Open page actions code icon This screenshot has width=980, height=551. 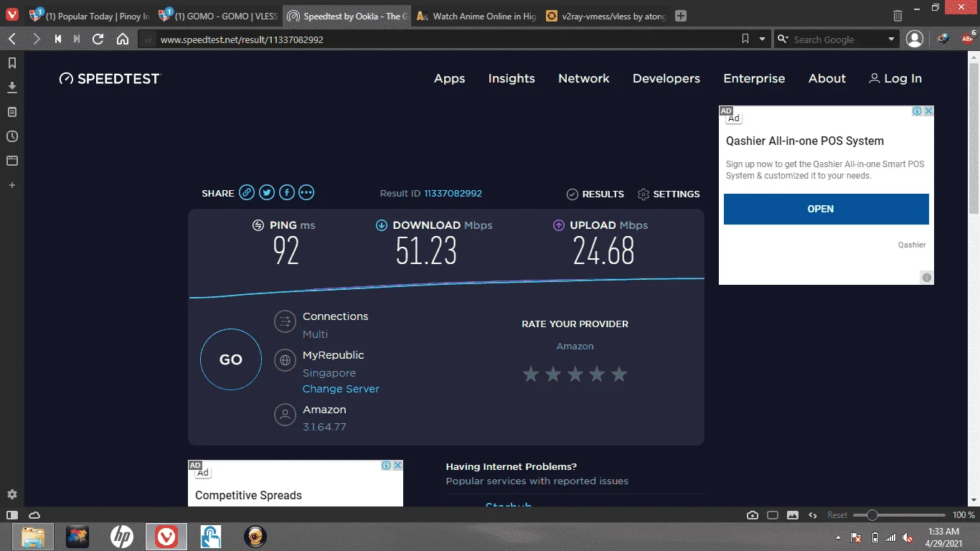point(813,515)
